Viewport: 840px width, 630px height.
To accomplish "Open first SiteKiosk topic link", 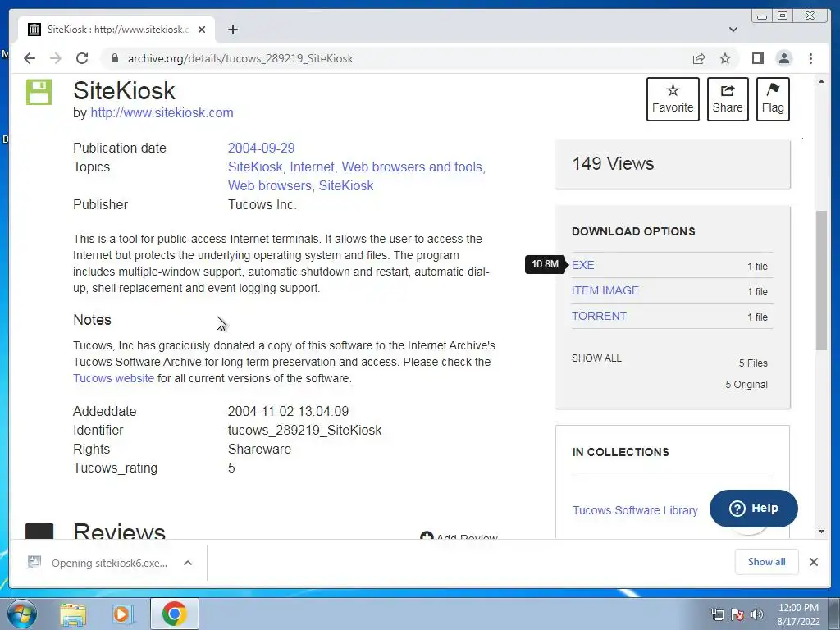I will pyautogui.click(x=255, y=167).
